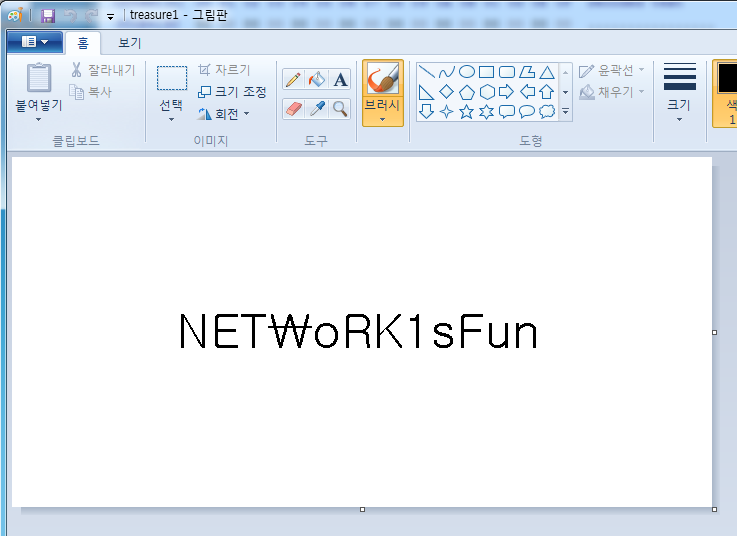737x536 pixels.
Task: Open the 회전 rotate dropdown
Action: pos(223,114)
